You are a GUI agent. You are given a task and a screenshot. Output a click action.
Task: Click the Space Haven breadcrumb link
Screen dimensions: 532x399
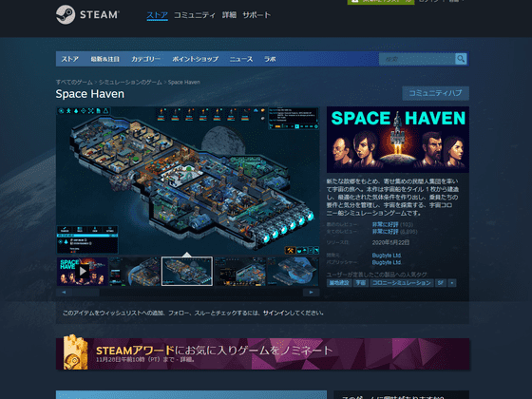184,82
